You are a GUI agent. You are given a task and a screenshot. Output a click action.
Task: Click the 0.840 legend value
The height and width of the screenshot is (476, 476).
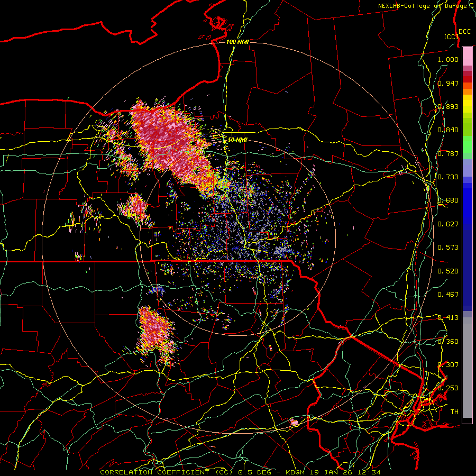point(448,130)
